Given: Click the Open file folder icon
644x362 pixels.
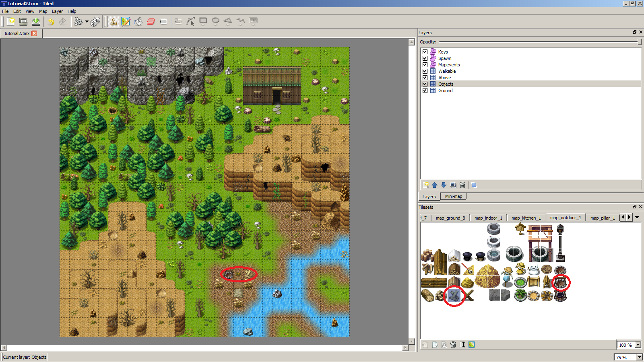Looking at the screenshot, I should click(23, 21).
